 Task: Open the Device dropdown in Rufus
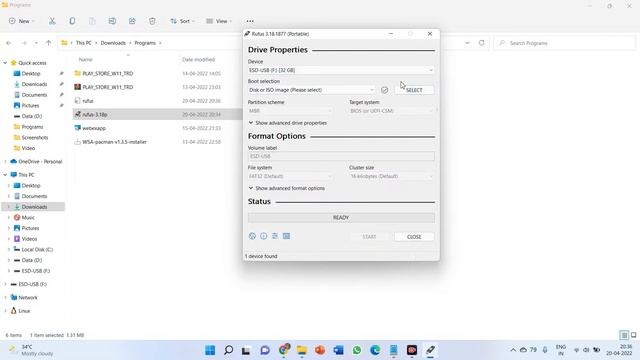pyautogui.click(x=341, y=70)
